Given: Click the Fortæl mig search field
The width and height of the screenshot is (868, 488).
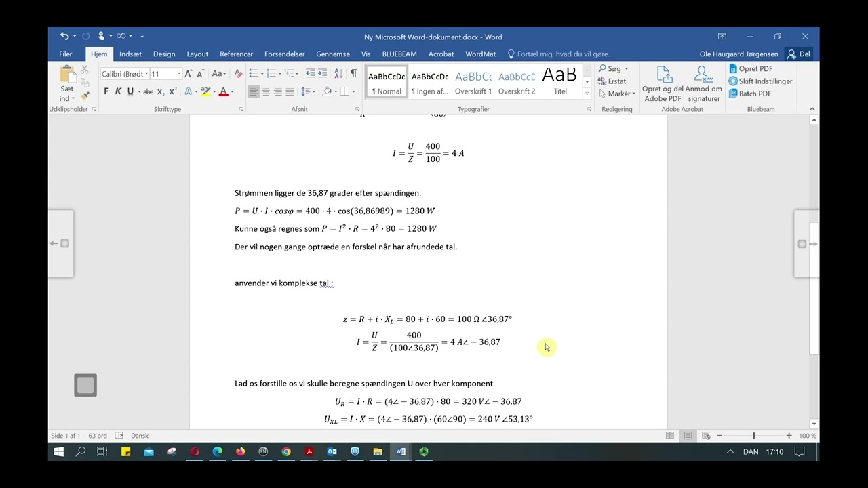Looking at the screenshot, I should click(x=560, y=54).
